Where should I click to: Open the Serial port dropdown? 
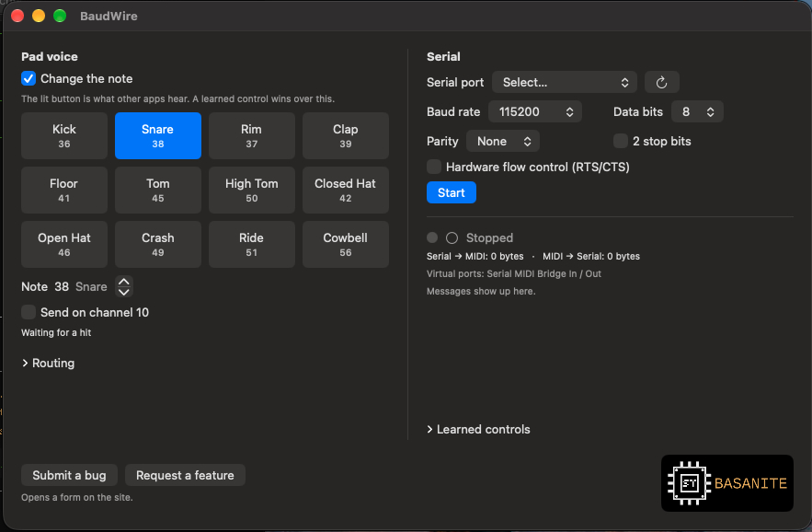(x=564, y=83)
